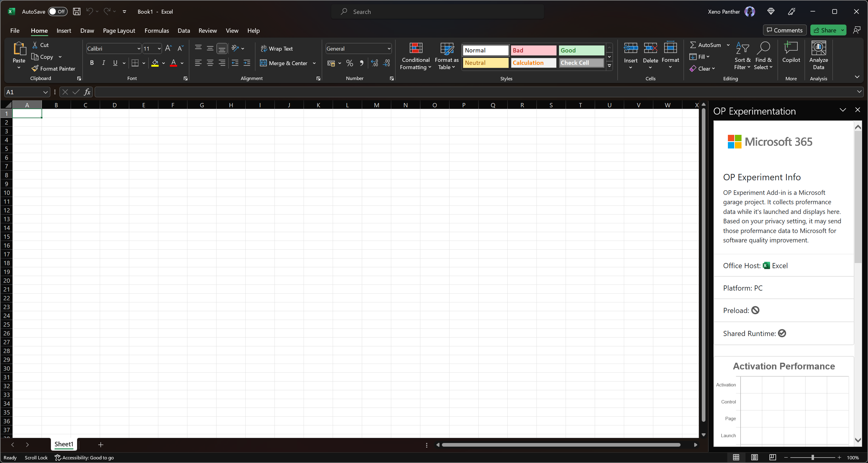Switch to the Insert ribbon tab
This screenshot has width=868, height=463.
click(64, 30)
